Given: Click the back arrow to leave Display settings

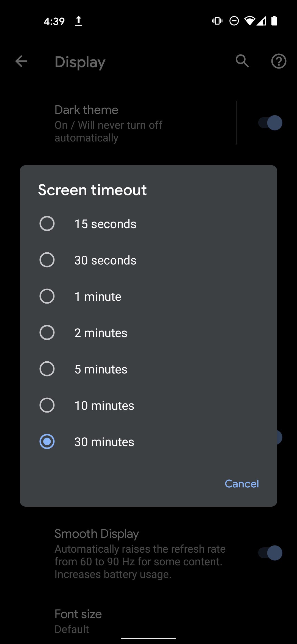Looking at the screenshot, I should tap(21, 61).
